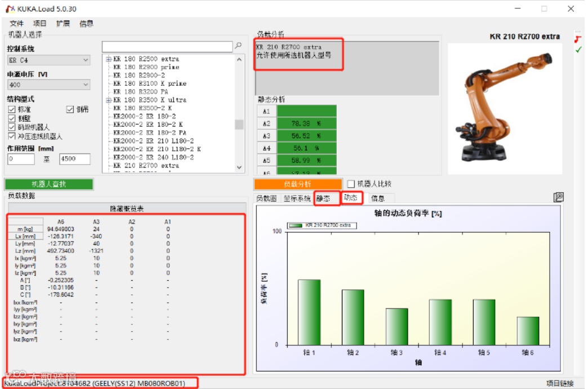Screen dimensions: 588x389
Task: Click the range maximum field showing 4500
Action: click(x=74, y=159)
